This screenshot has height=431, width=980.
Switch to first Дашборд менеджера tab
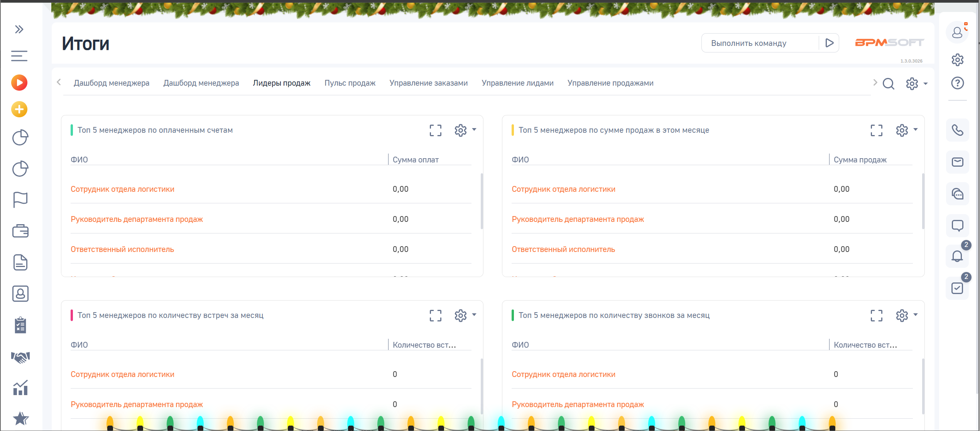[112, 83]
